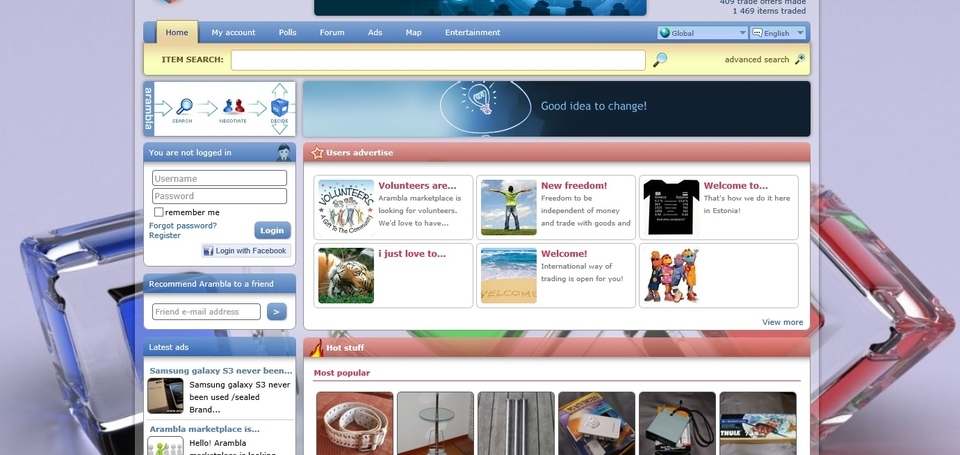Click the speech bubble icon beside English
Image resolution: width=960 pixels, height=455 pixels.
coord(757,32)
